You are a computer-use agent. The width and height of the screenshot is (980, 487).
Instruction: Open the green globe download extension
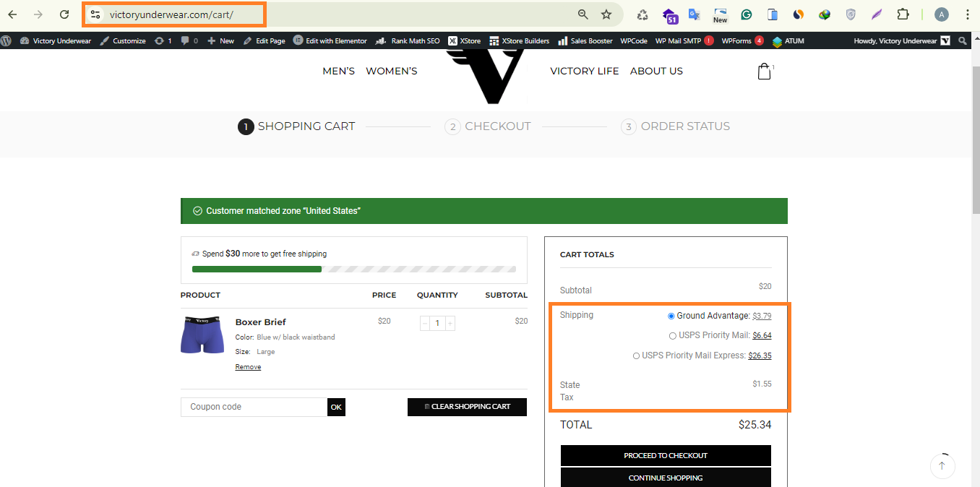[x=825, y=14]
